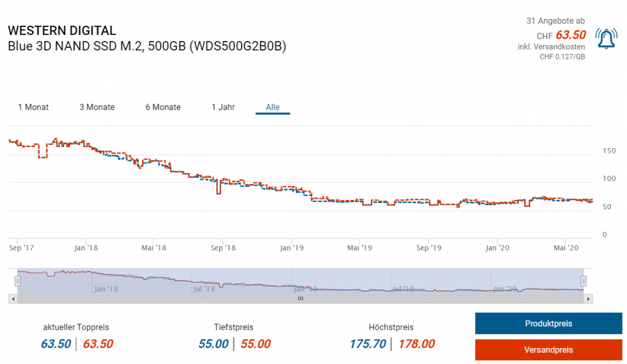The height and width of the screenshot is (364, 627).
Task: Click the Jan '18 axis label
Action: (86, 248)
